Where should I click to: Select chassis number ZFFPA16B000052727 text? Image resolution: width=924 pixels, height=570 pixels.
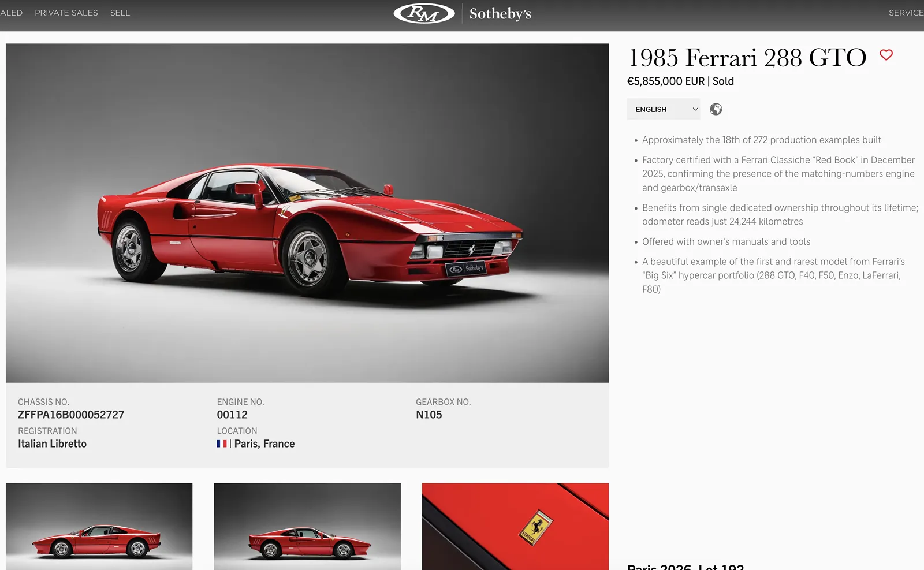pyautogui.click(x=71, y=415)
